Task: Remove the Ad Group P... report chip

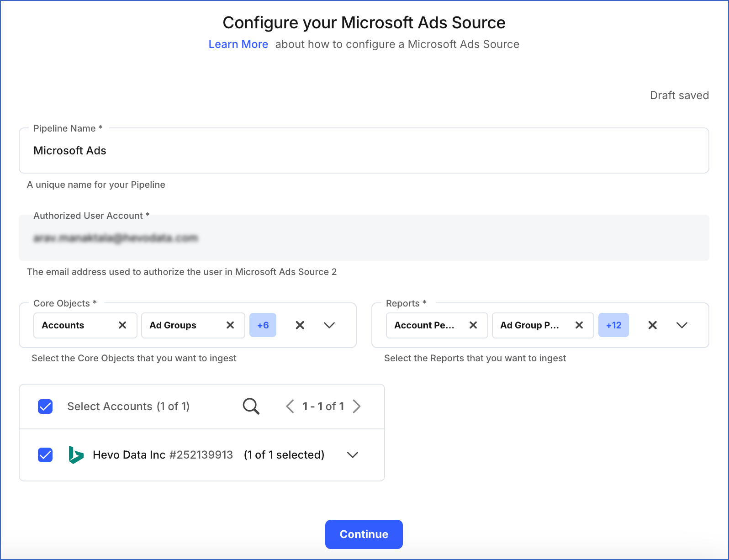Action: pyautogui.click(x=579, y=325)
